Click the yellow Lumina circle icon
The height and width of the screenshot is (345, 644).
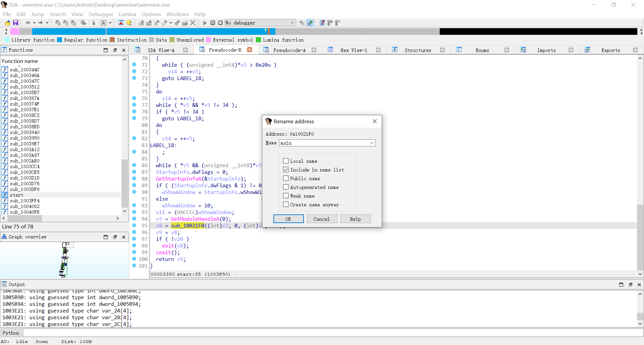[x=129, y=23]
